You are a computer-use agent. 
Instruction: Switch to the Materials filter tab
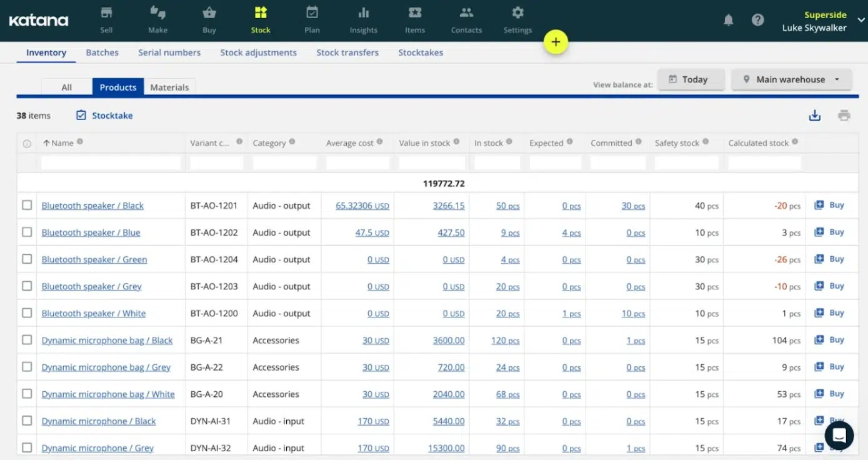point(169,87)
